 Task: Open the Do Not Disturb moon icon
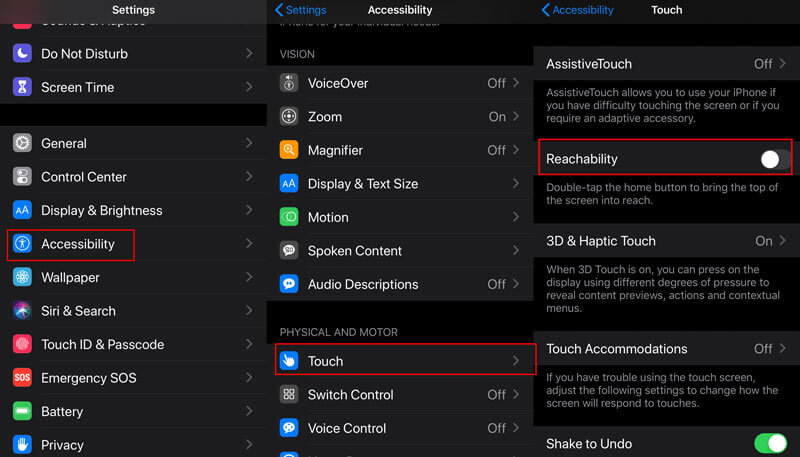[22, 53]
